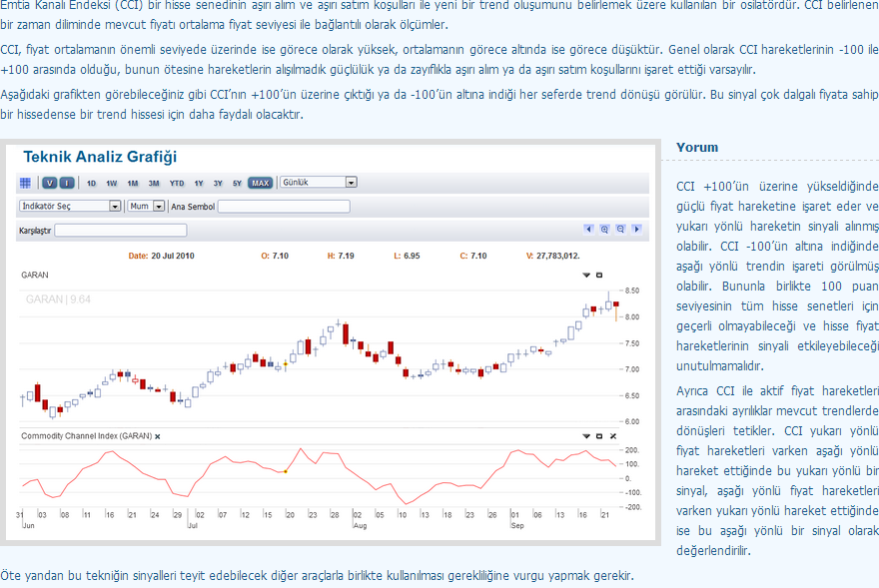Click the O: 7.10 open value
Viewport: 879px width, 588px height.
[275, 256]
